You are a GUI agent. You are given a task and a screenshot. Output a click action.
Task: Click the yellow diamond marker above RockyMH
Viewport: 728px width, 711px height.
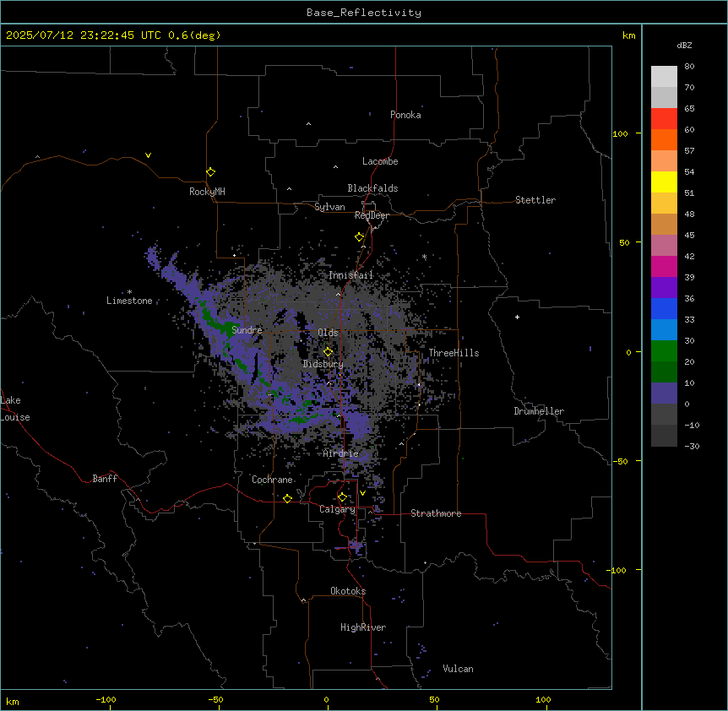210,171
